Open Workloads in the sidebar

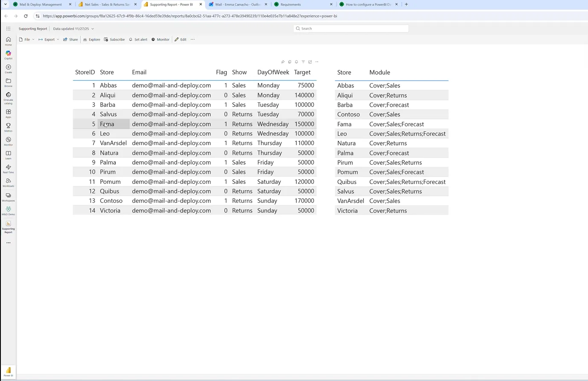pyautogui.click(x=8, y=183)
